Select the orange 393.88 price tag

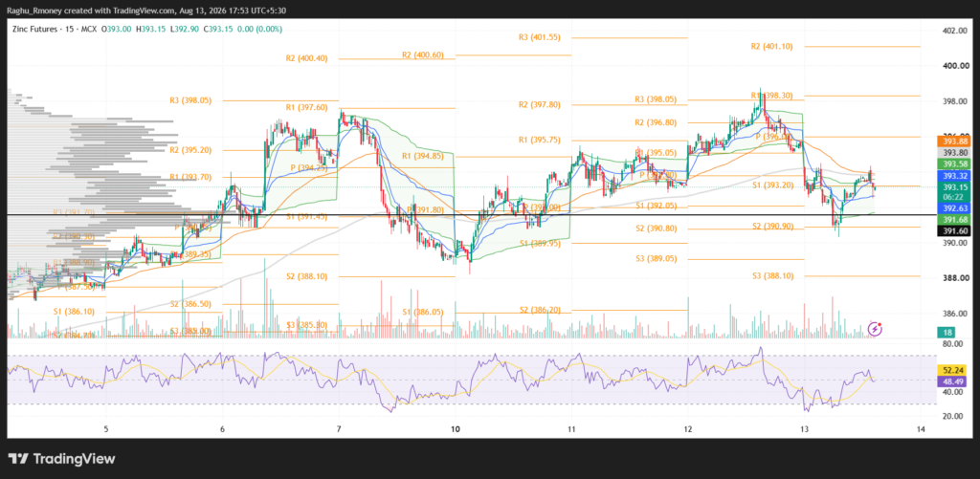[x=955, y=142]
